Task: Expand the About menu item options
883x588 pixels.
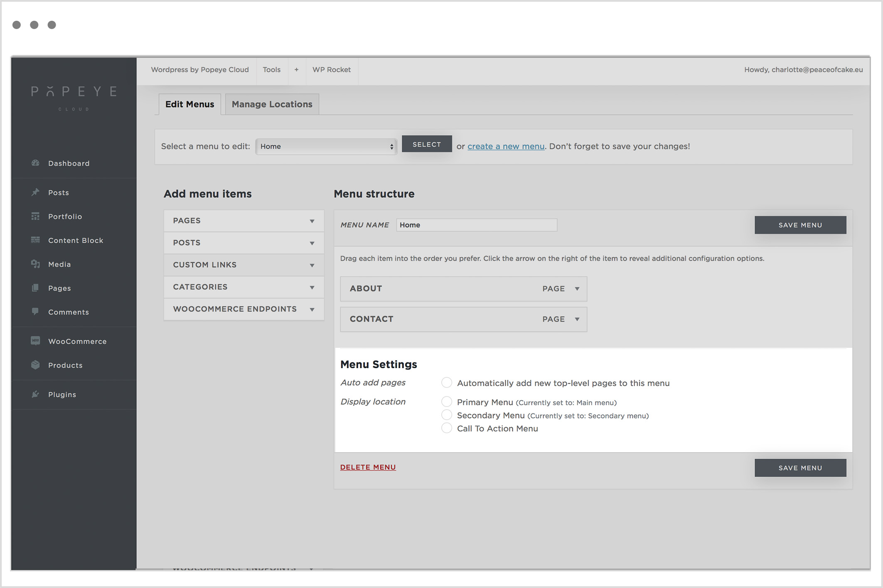Action: tap(577, 289)
